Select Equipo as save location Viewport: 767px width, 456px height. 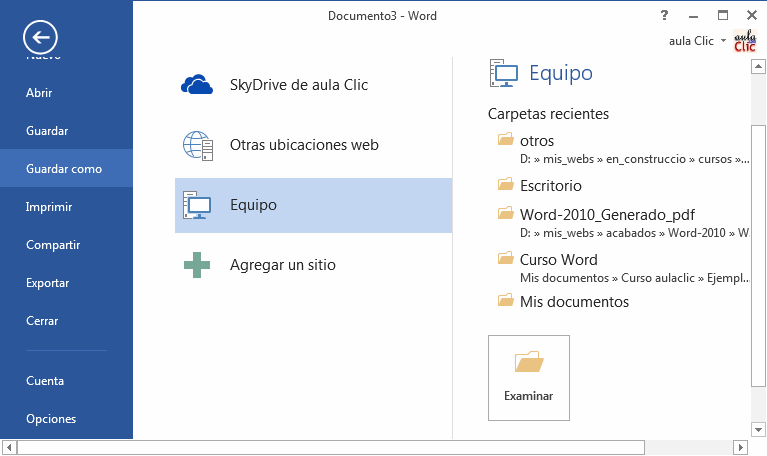[x=313, y=205]
